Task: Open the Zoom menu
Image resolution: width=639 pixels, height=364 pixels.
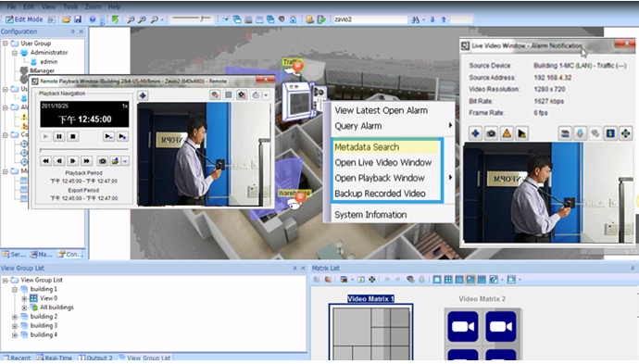Action: point(93,6)
